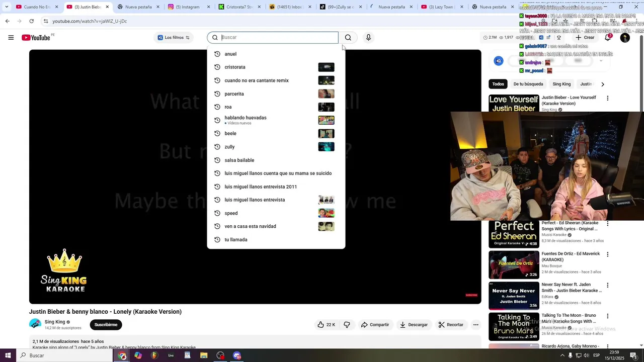Open the Los filtros filter dropdown
Screen dimensions: 644x362
coord(174,38)
